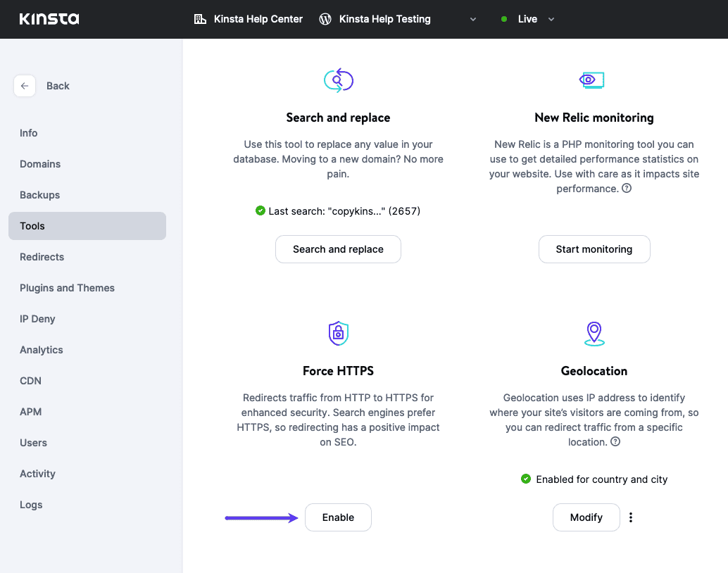728x573 pixels.
Task: Expand the site selector dropdown chevron
Action: [x=472, y=19]
